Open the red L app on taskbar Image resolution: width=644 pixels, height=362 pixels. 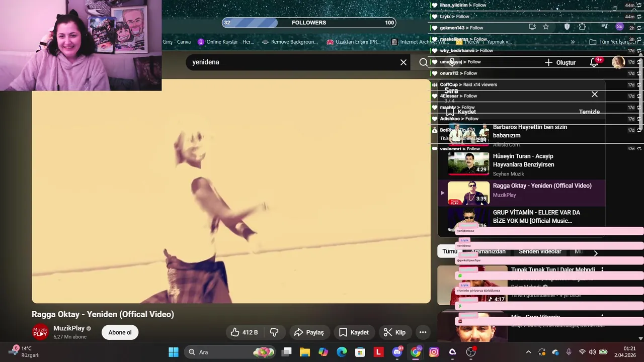(378, 352)
